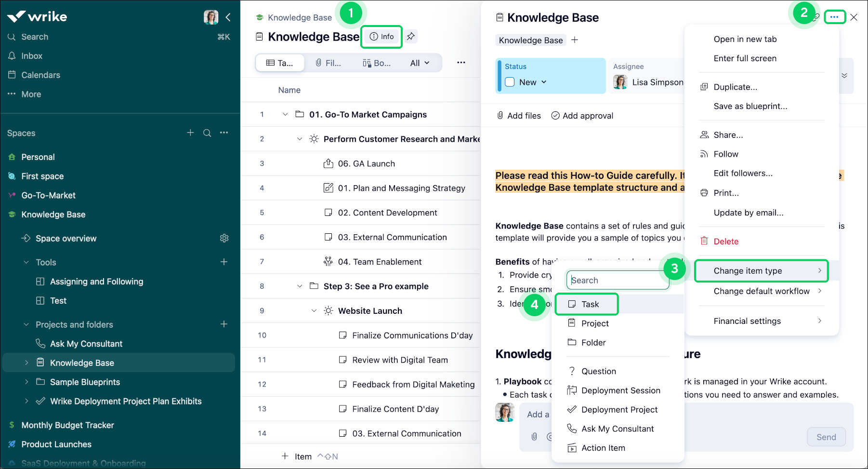Collapse the 01. Go-To Market Campaigns folder
This screenshot has width=868, height=469.
285,114
